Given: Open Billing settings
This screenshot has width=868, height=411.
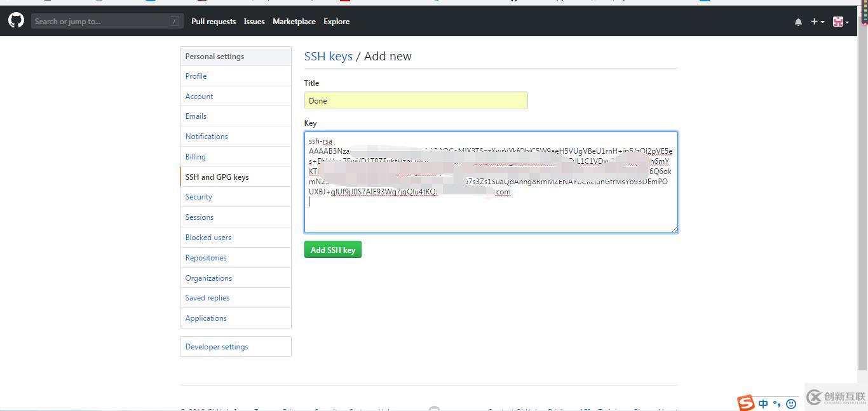Looking at the screenshot, I should 236,157.
